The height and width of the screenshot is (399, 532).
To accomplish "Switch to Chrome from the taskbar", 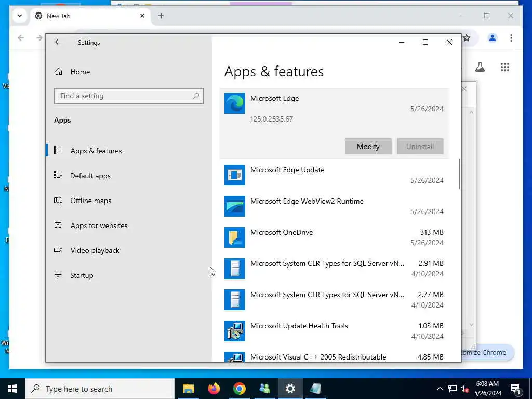I will [x=239, y=389].
